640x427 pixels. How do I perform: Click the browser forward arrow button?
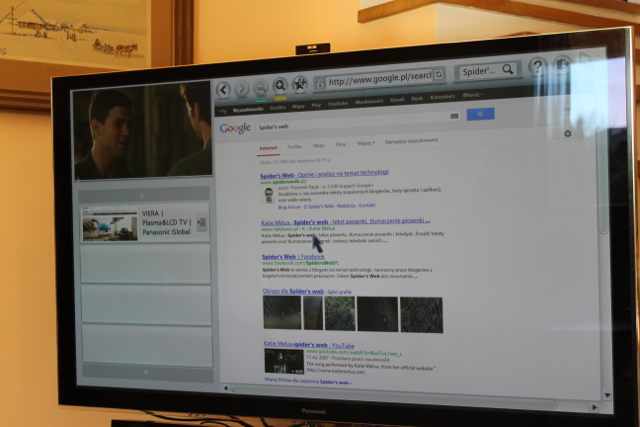tap(242, 89)
